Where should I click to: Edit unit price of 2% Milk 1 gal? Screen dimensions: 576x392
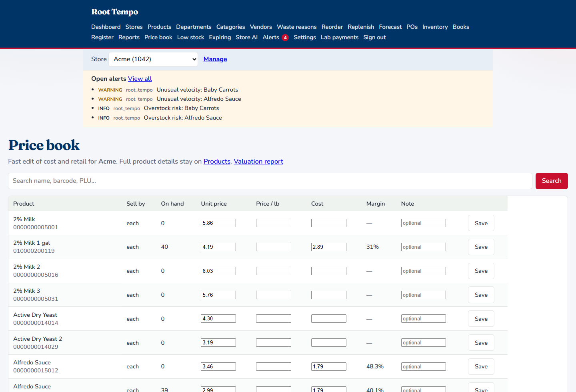click(x=218, y=247)
